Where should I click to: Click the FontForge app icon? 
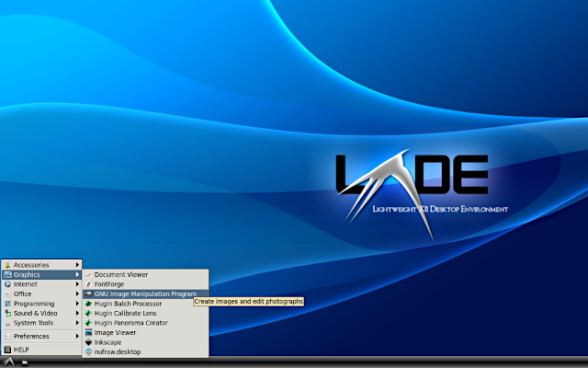click(88, 284)
